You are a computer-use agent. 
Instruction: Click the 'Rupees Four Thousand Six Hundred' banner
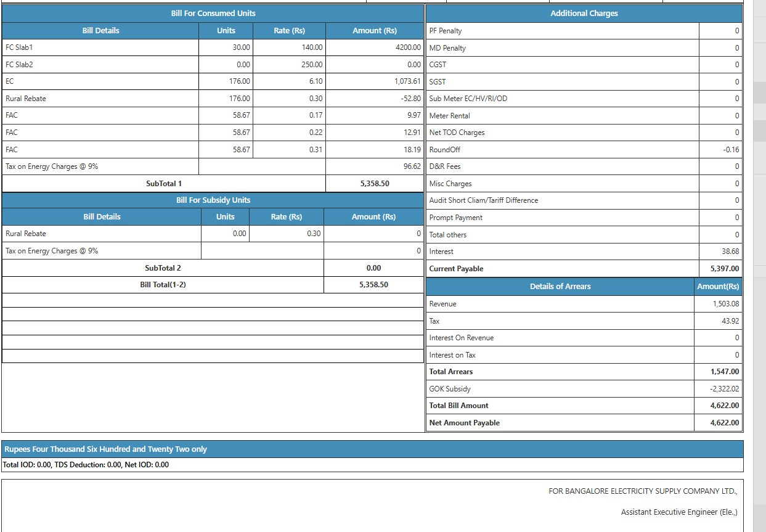click(372, 449)
